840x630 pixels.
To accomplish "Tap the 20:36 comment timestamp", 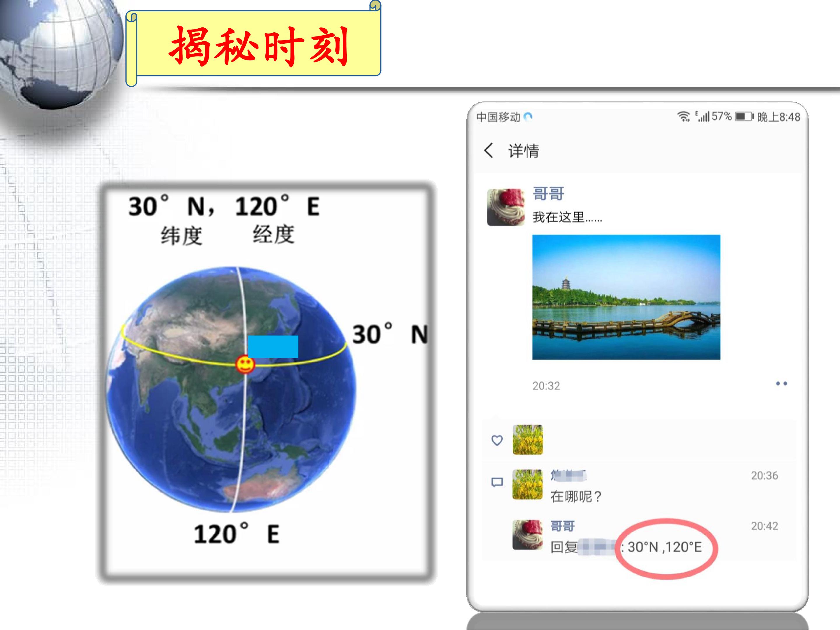I will tap(764, 475).
